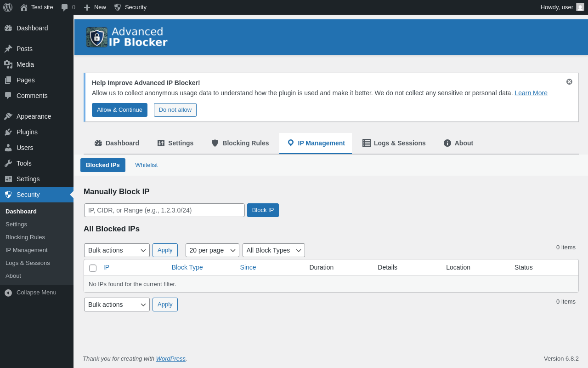Open the WordPress footer link
This screenshot has width=588, height=368.
171,358
